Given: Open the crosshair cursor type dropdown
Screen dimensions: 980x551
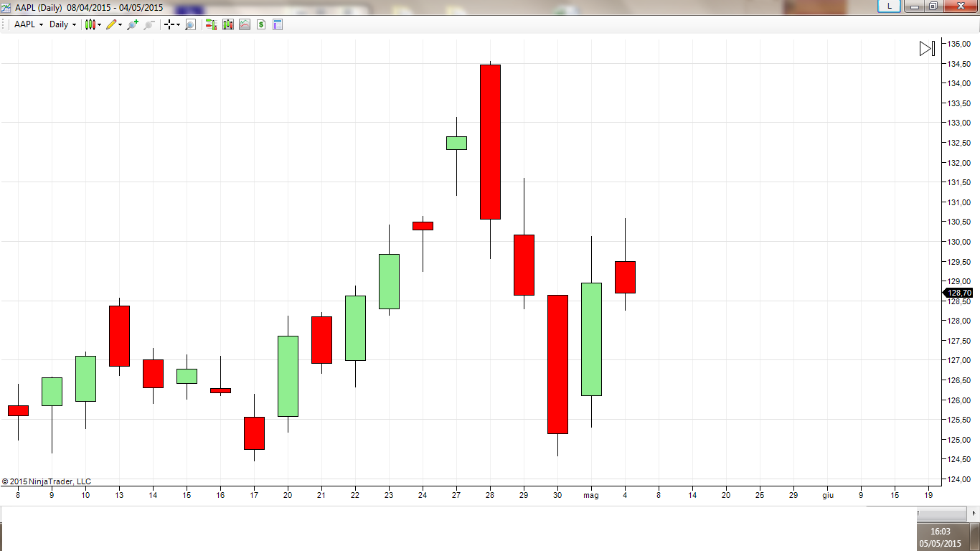Looking at the screenshot, I should tap(172, 24).
